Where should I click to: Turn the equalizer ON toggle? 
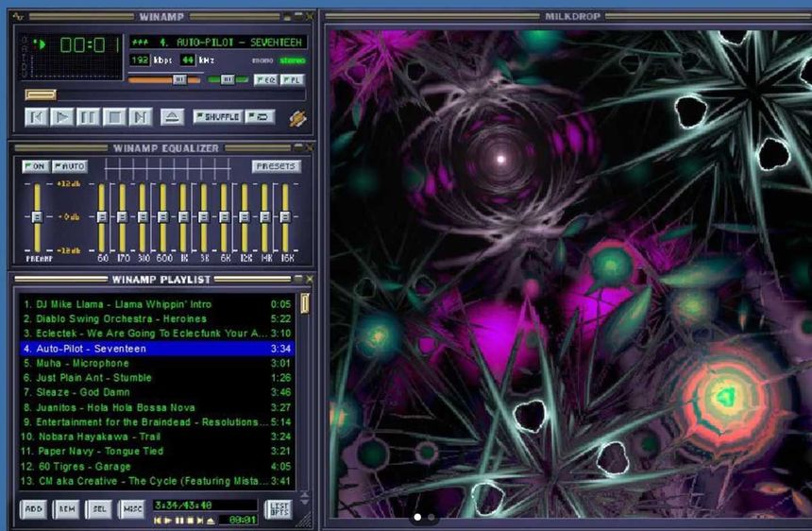click(x=35, y=166)
